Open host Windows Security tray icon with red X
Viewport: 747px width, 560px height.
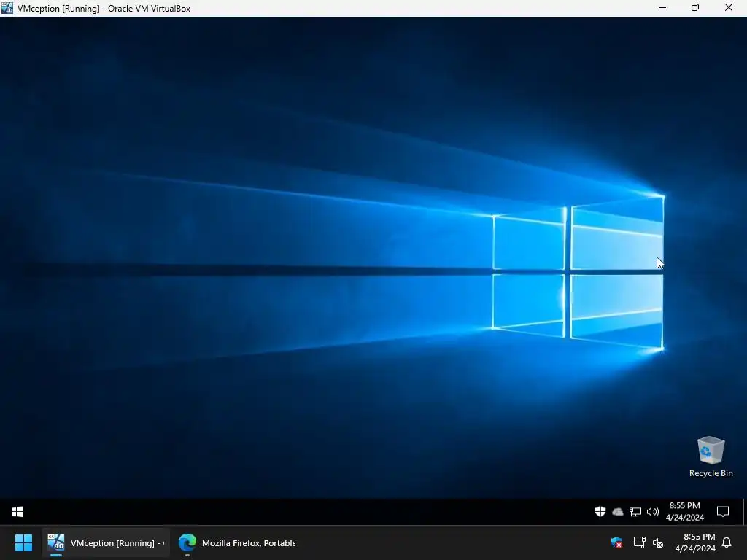616,542
